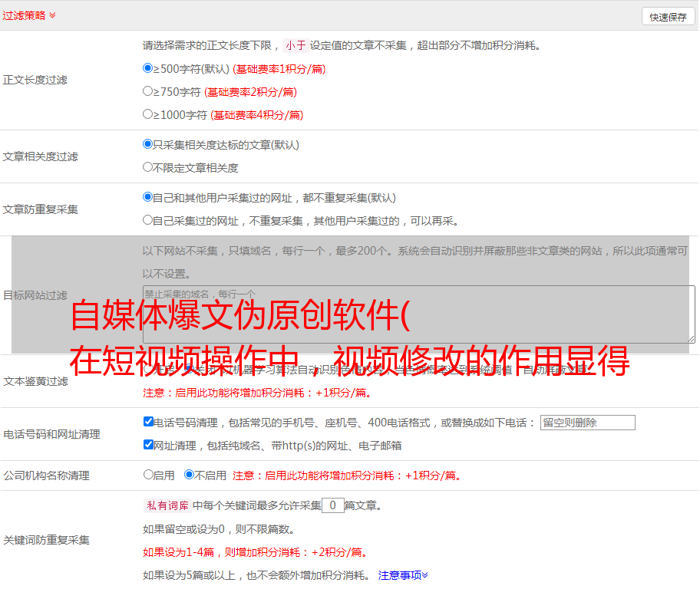Click the 留空则删除 replacement phone field

coord(587,423)
